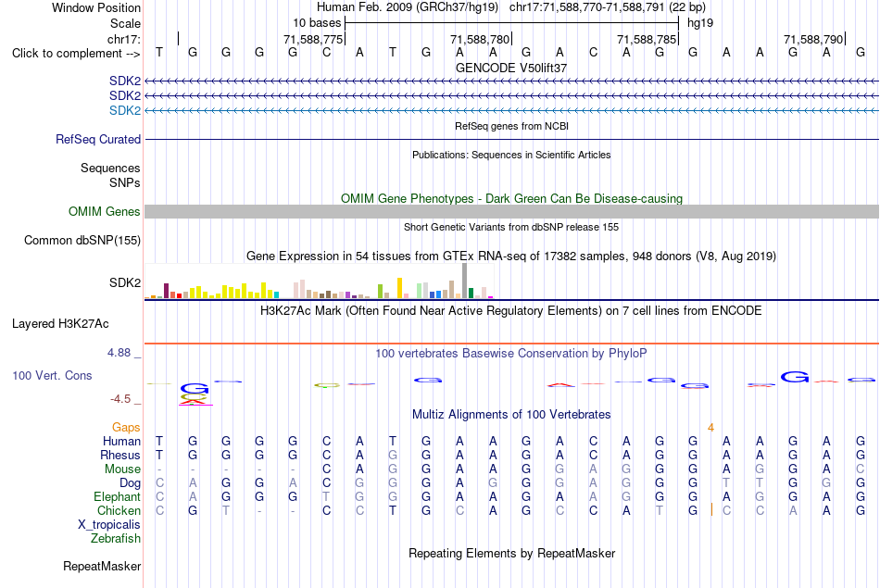Open the 'RefSeq Curated' track label

(98, 139)
